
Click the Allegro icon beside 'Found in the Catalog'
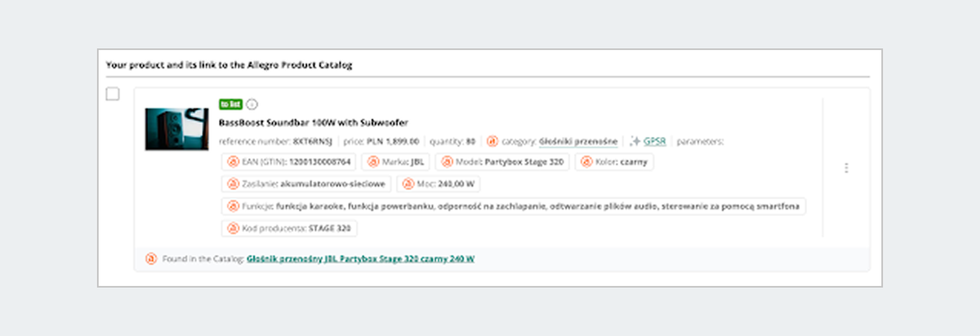[150, 259]
